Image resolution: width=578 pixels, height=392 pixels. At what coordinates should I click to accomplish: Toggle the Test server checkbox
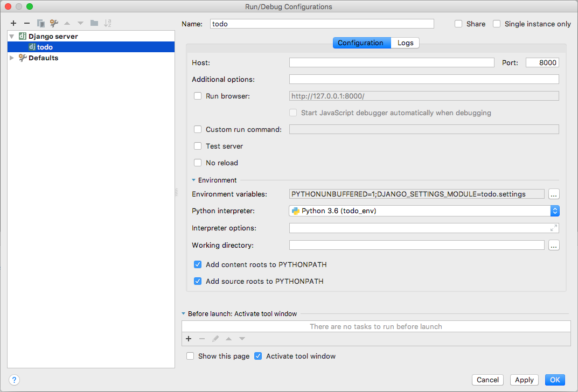coord(198,146)
